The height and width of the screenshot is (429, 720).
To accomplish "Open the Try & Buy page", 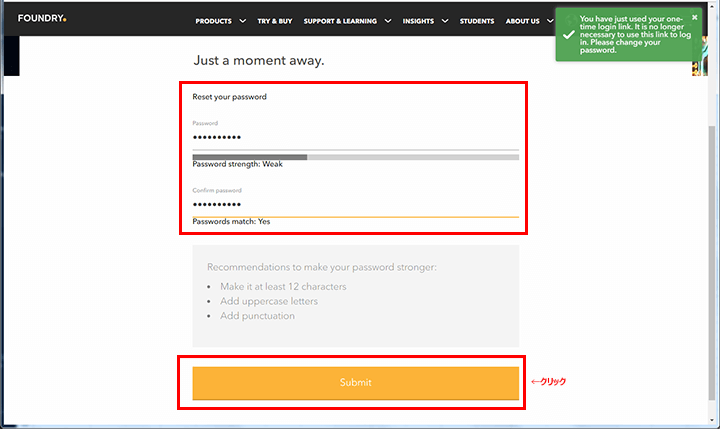I will [x=275, y=21].
